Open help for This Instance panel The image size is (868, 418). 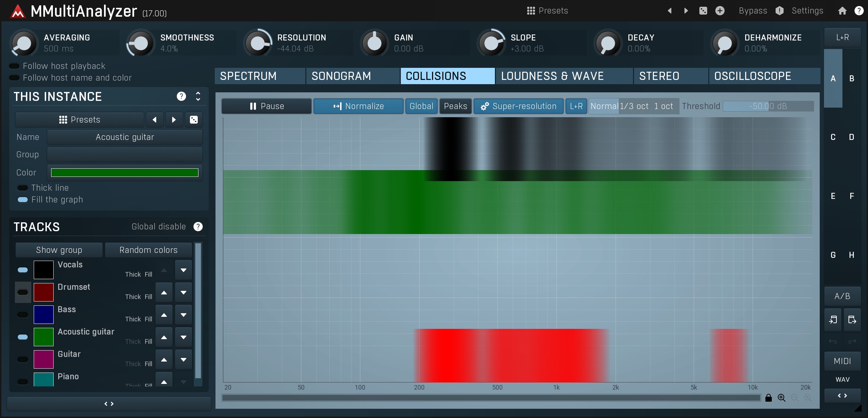click(x=181, y=96)
